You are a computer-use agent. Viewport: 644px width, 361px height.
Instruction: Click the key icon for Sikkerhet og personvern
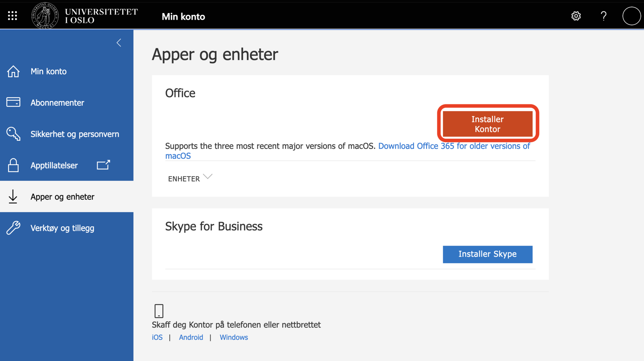coord(13,134)
